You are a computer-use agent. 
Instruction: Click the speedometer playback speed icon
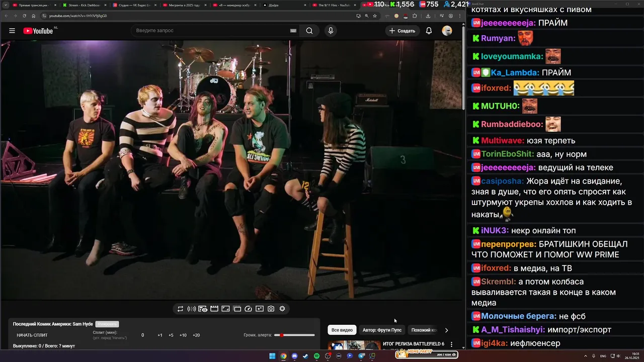248,309
